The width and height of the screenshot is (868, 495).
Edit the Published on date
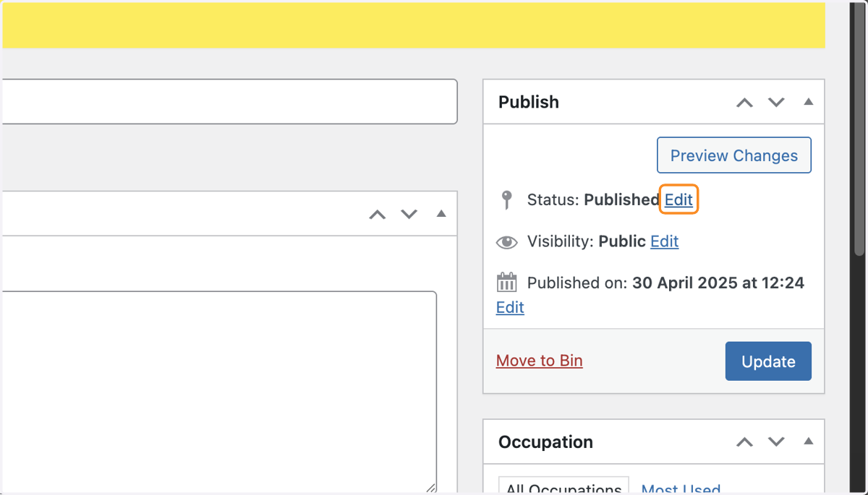[x=510, y=307]
